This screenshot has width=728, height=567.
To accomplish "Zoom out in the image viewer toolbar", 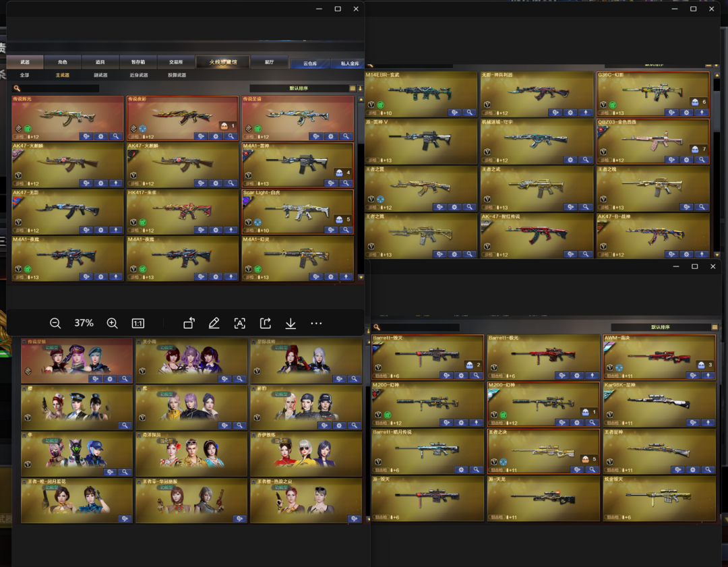I will (55, 323).
